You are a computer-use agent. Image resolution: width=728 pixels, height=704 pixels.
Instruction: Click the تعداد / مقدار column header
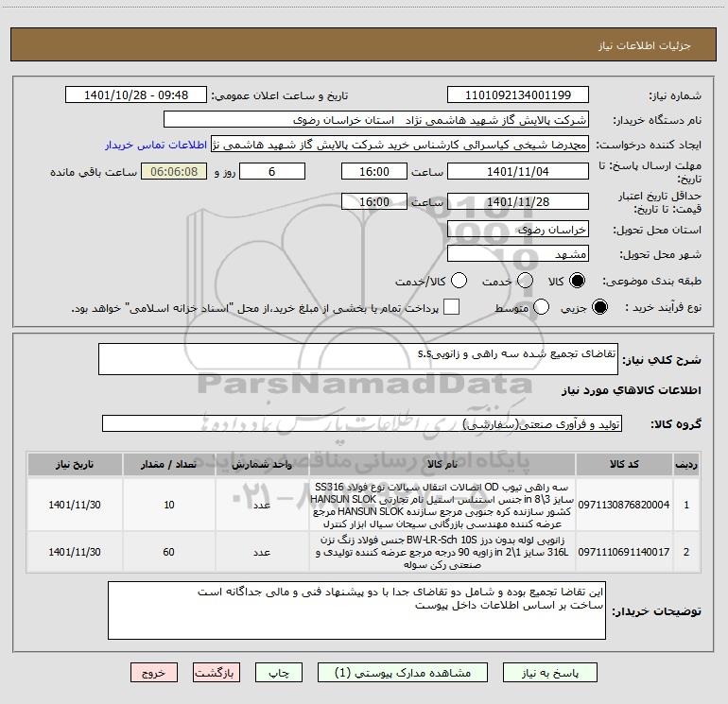[168, 464]
